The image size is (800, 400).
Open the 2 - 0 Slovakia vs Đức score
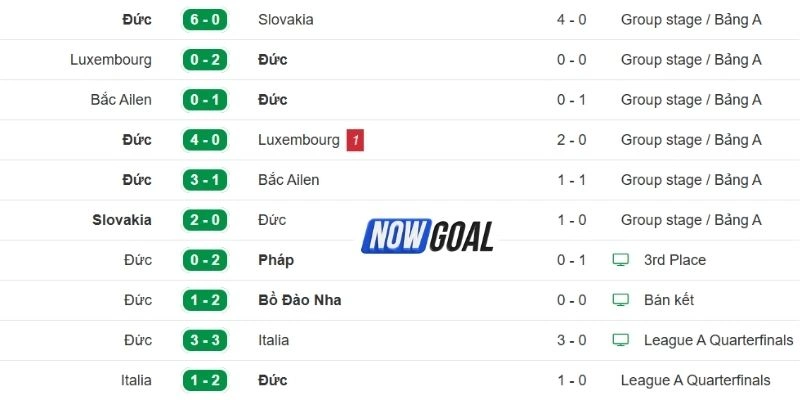pos(205,220)
